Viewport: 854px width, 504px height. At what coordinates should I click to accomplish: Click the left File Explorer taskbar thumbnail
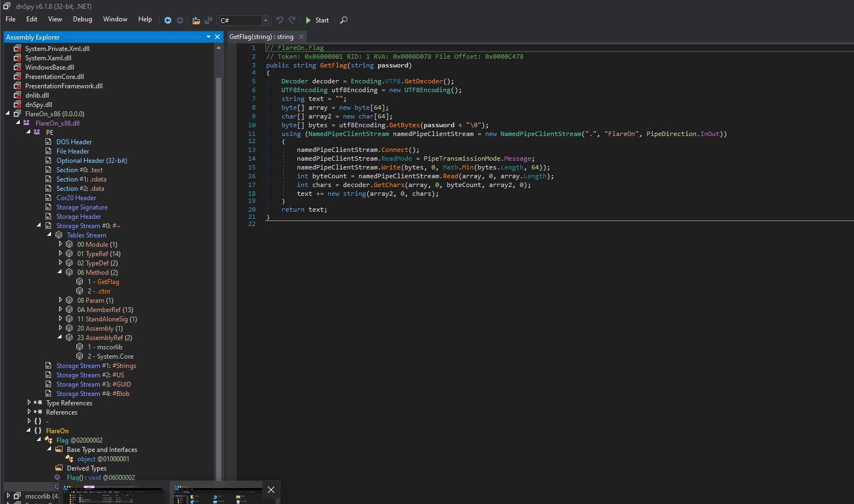click(x=114, y=495)
